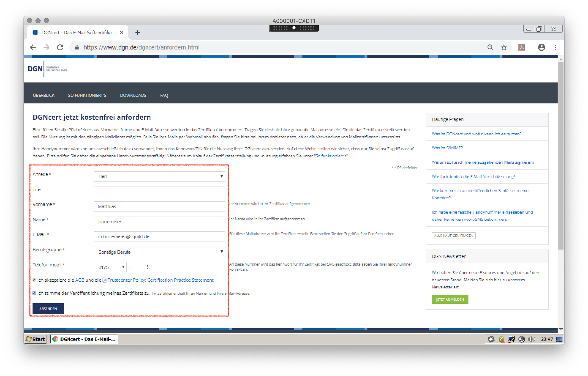588x376 pixels.
Task: Open the AGB link
Action: pos(80,280)
